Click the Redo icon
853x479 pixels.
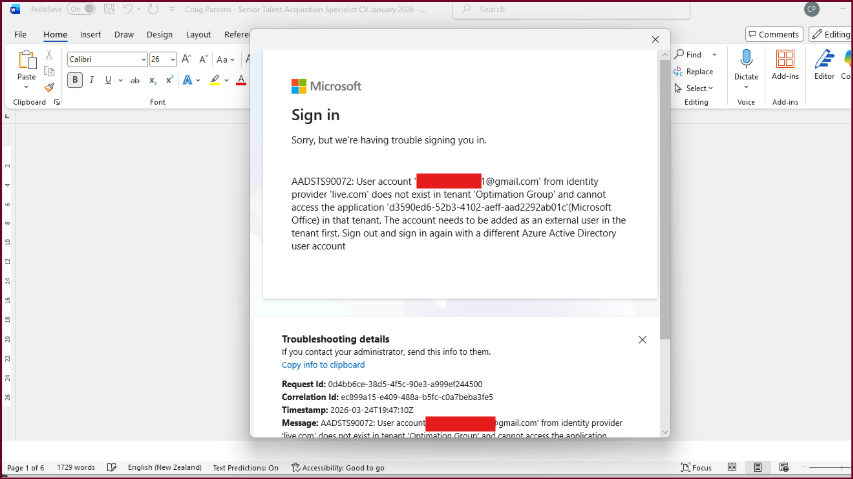pyautogui.click(x=153, y=9)
